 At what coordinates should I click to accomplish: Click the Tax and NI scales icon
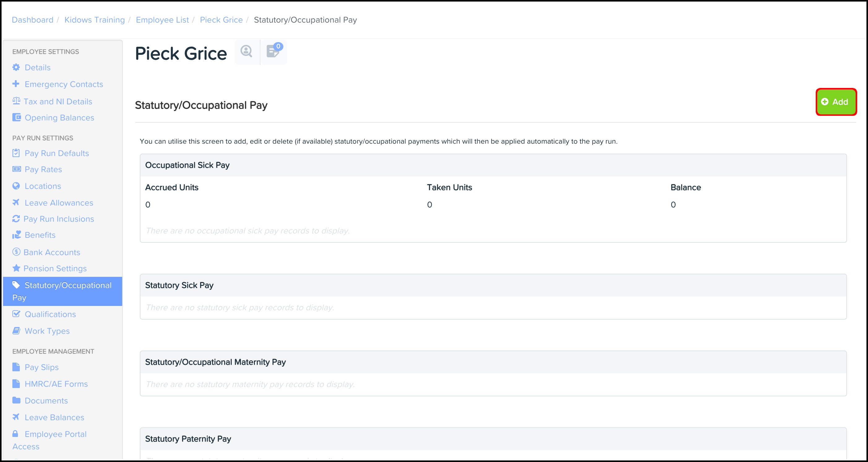tap(16, 101)
